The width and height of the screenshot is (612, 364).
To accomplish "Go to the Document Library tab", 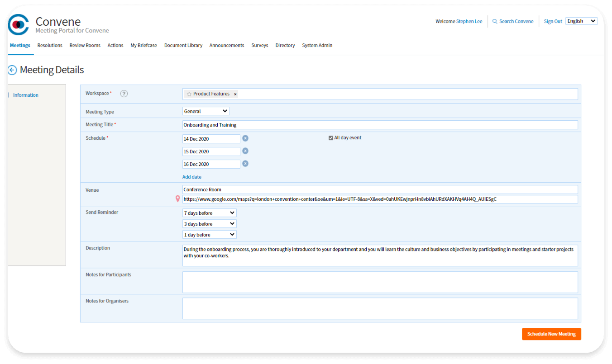I will pyautogui.click(x=183, y=45).
